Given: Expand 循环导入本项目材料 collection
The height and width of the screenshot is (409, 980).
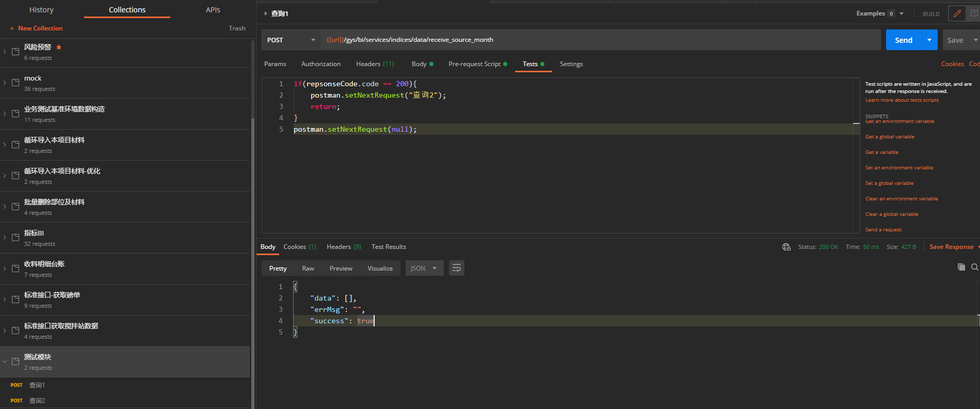Looking at the screenshot, I should [x=5, y=145].
